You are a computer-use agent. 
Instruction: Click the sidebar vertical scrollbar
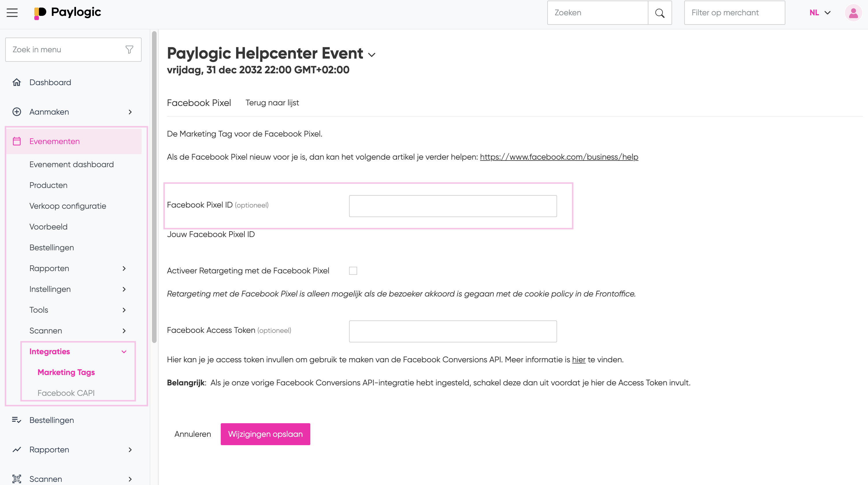154,187
